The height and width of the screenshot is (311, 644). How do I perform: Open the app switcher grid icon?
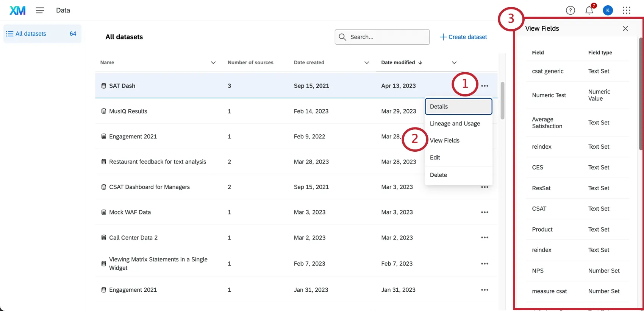[627, 10]
